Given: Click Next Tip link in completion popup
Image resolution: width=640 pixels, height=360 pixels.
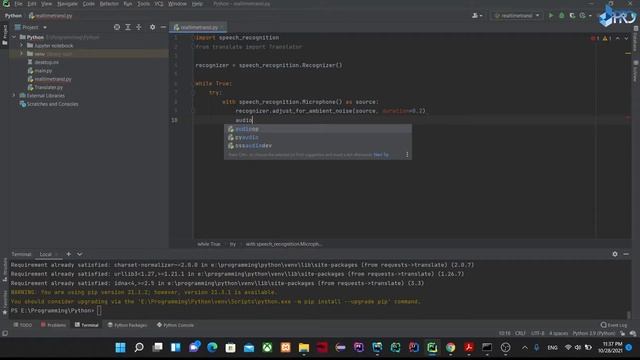Looking at the screenshot, I should [x=381, y=155].
